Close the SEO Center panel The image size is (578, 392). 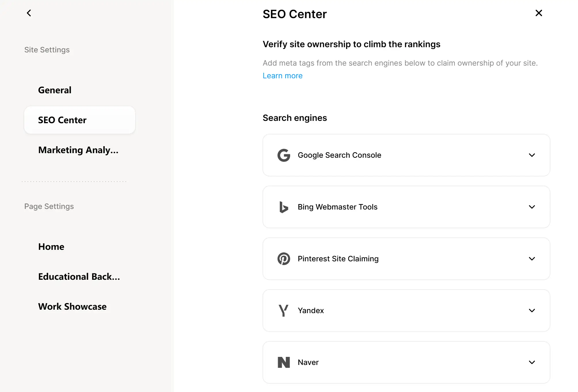tap(539, 13)
